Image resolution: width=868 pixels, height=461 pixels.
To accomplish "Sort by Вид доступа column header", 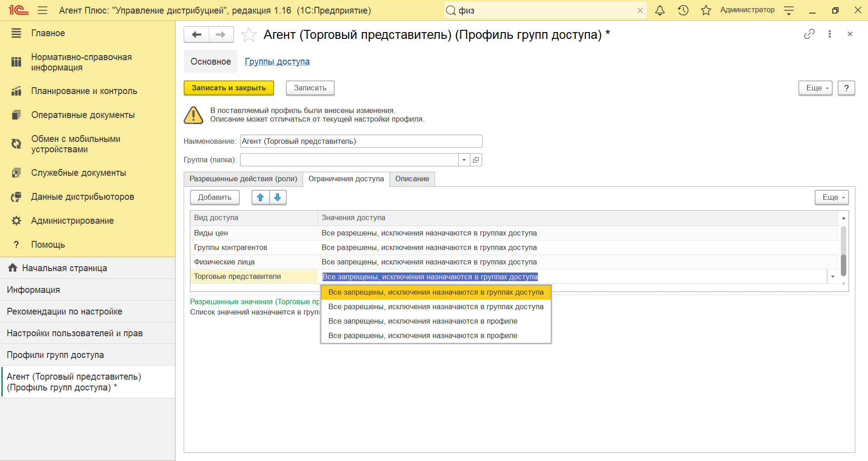I will (x=254, y=218).
